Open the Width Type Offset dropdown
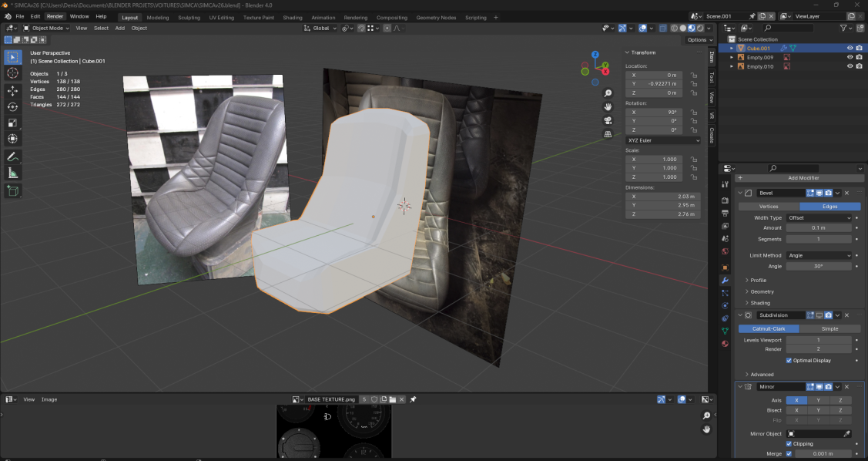Screen dimensions: 868x461 pos(819,218)
